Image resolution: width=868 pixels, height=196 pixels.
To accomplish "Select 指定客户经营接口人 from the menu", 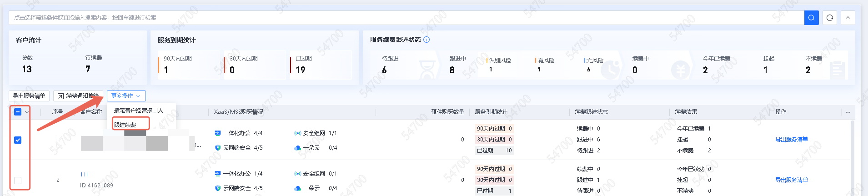I will (x=138, y=111).
